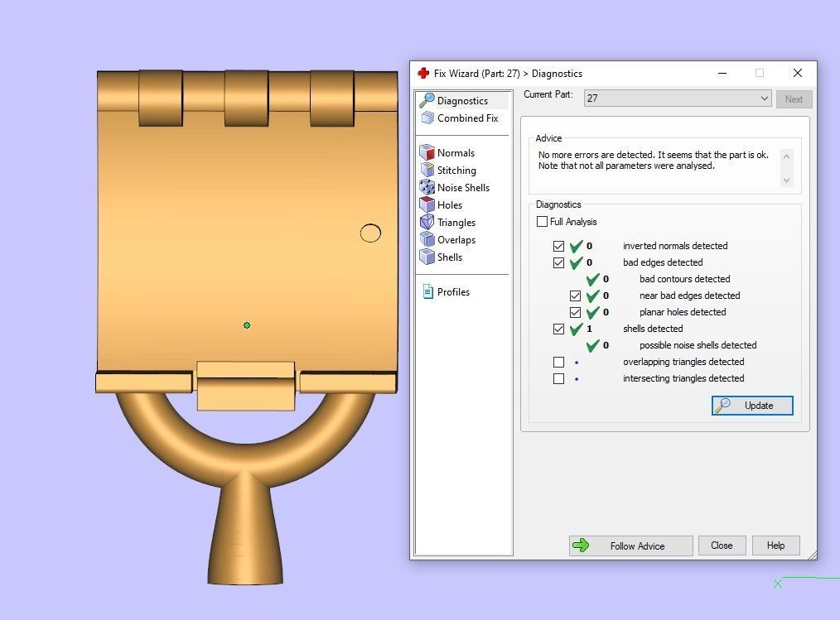Toggle planar holes detected checkbox
Screen dimensions: 840x620
tap(576, 312)
